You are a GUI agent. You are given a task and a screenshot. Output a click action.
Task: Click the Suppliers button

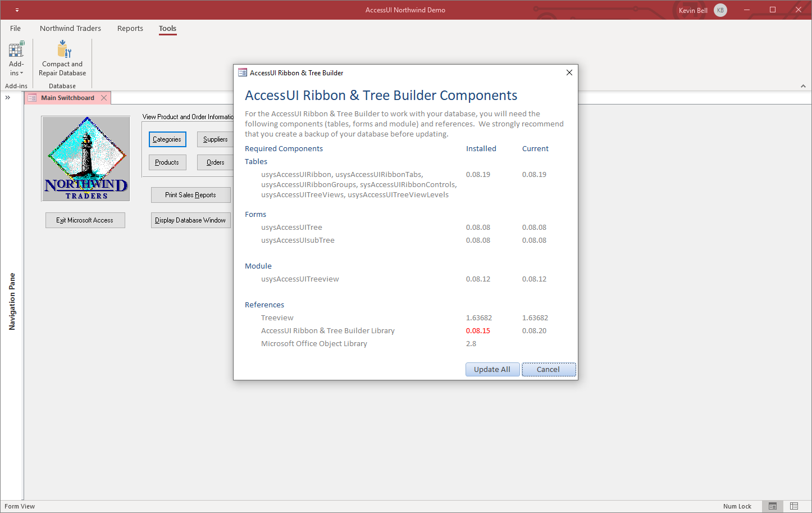click(216, 139)
